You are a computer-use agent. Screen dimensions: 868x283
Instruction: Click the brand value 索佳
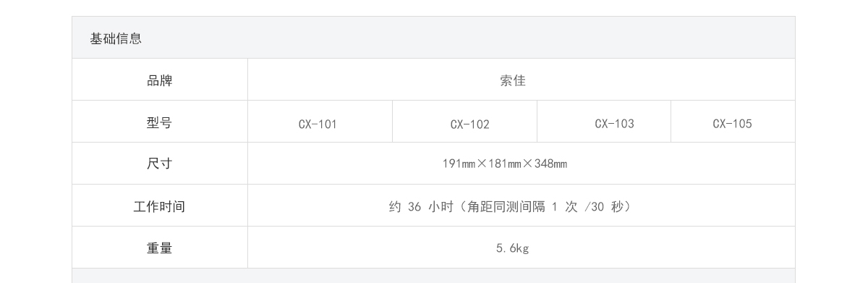(x=513, y=80)
